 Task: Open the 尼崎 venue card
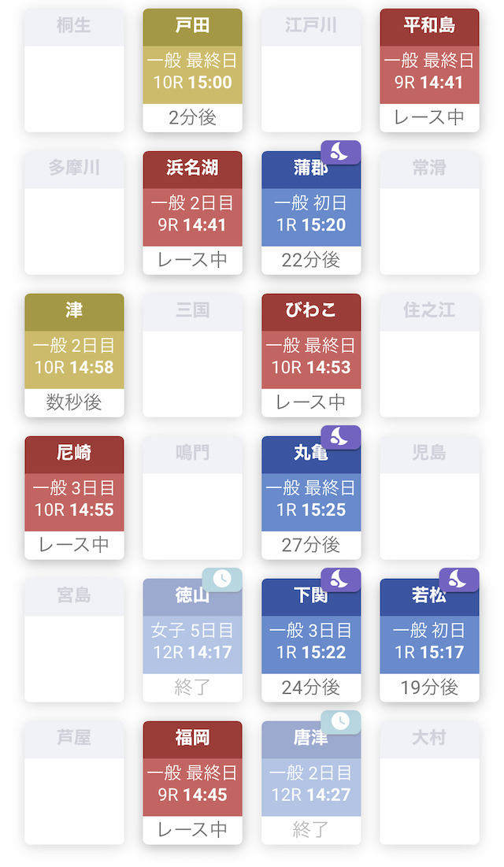pyautogui.click(x=74, y=498)
